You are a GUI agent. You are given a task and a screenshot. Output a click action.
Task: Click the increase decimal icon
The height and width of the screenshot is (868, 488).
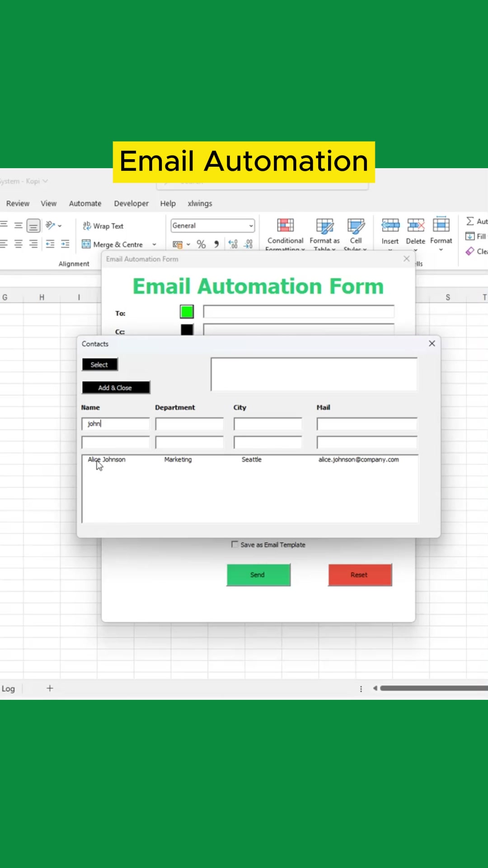coord(233,245)
